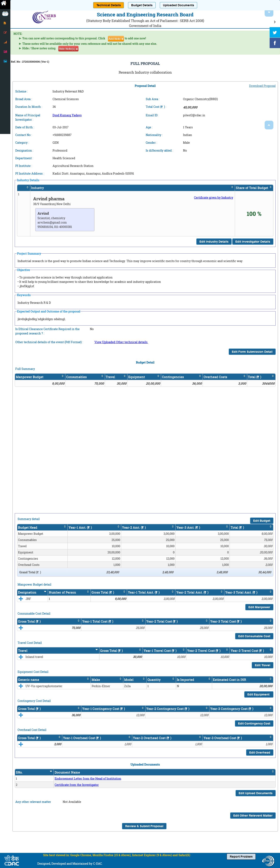Sort Equipment table by Is Imported column

(x=194, y=680)
